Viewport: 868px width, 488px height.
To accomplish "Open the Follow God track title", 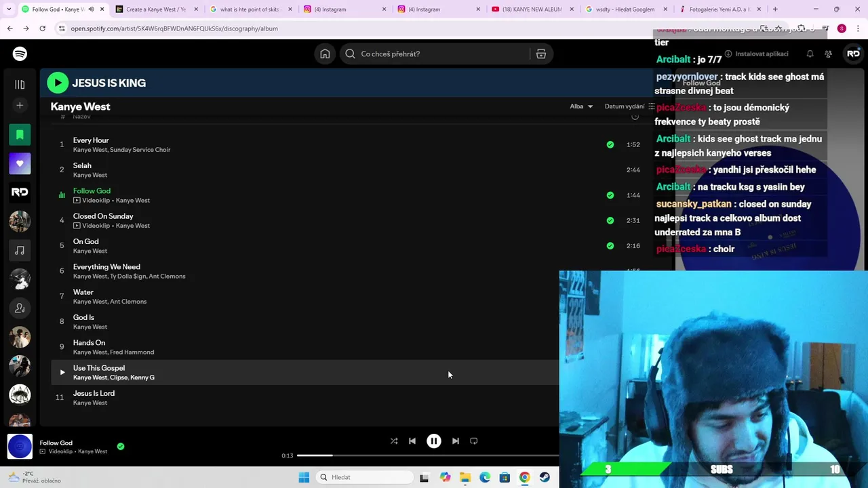I will (x=92, y=191).
